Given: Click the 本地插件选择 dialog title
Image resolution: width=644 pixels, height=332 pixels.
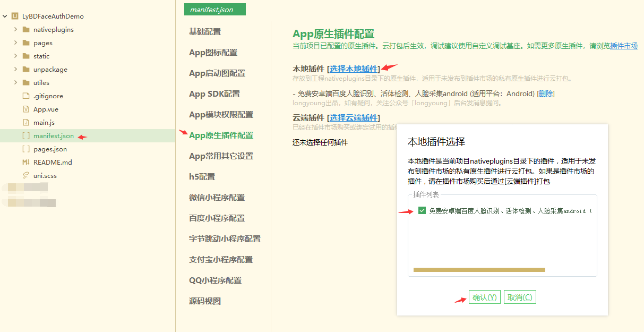Looking at the screenshot, I should coord(436,142).
